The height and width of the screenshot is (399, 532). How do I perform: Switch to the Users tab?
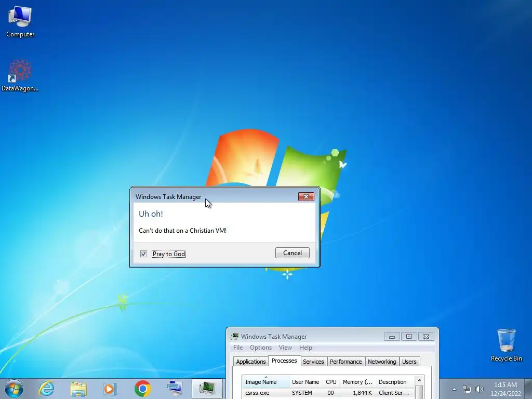(x=409, y=362)
